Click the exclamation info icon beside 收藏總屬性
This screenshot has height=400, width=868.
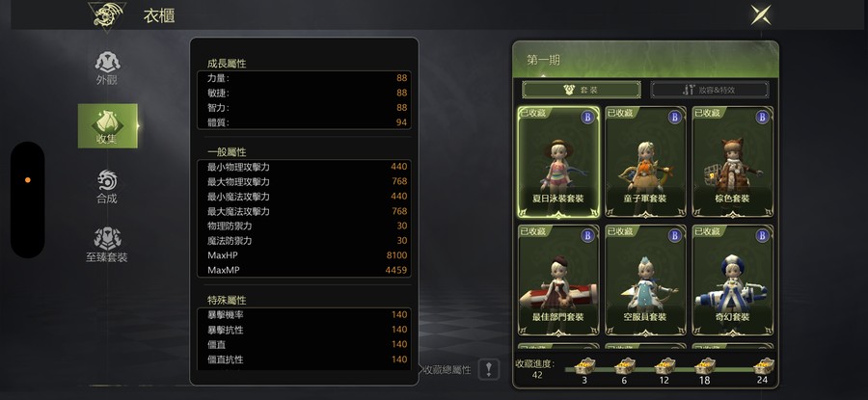coord(488,369)
